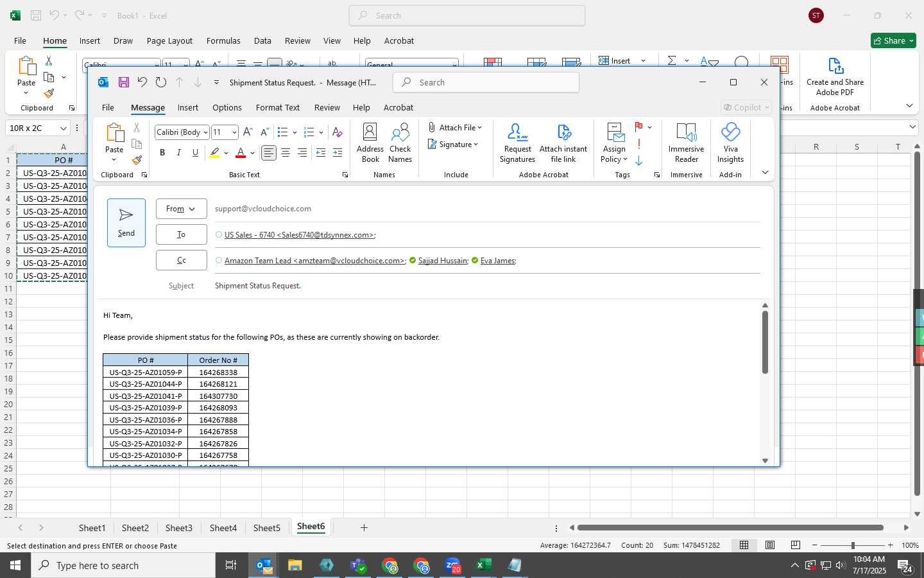Image resolution: width=924 pixels, height=578 pixels.
Task: Open Review tab in message window
Action: (x=327, y=107)
